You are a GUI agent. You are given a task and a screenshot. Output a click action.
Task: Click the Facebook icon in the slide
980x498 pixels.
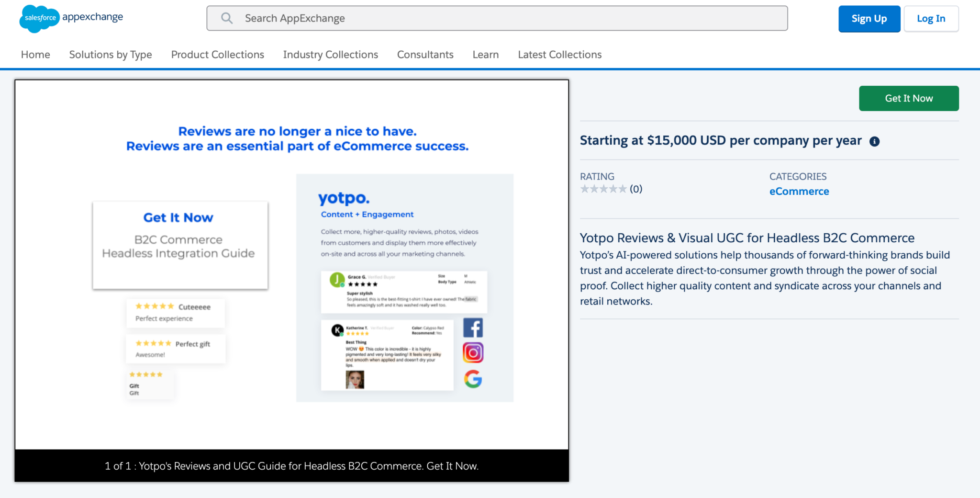(x=473, y=328)
